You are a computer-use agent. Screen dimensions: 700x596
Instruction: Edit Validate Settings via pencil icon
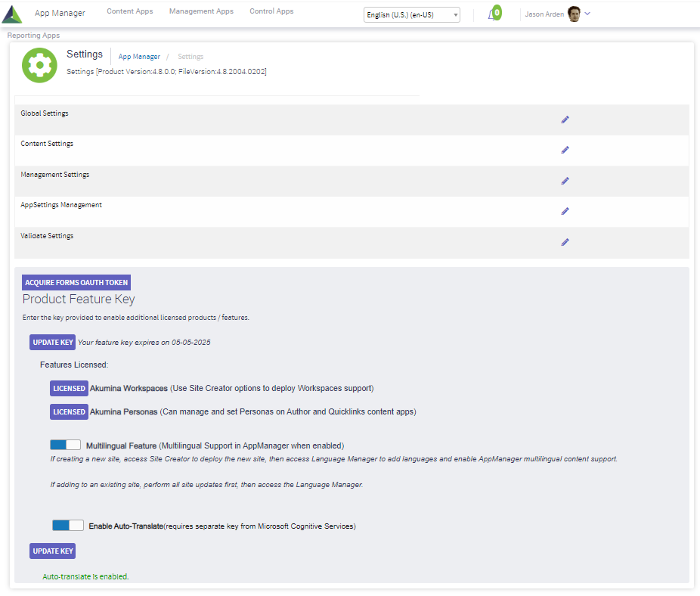[565, 242]
